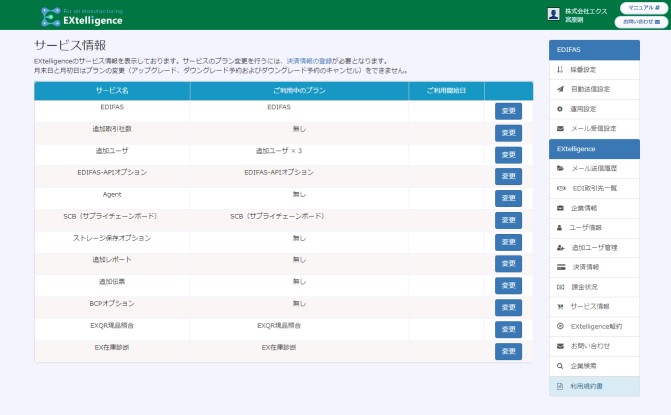The image size is (671, 415).
Task: Click the gear icon beside 運用設定
Action: (560, 109)
